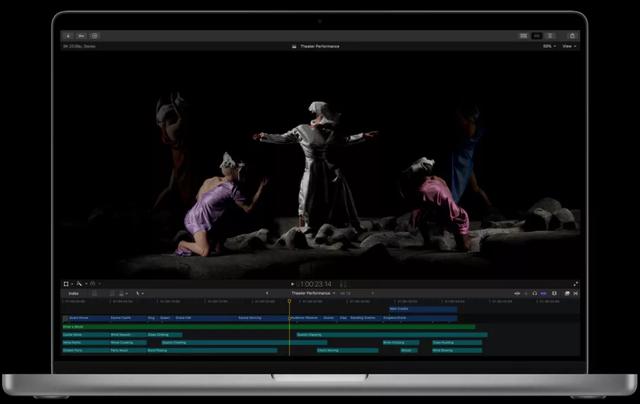This screenshot has height=404, width=640.
Task: Open the Background Tasks icon
Action: click(x=94, y=36)
